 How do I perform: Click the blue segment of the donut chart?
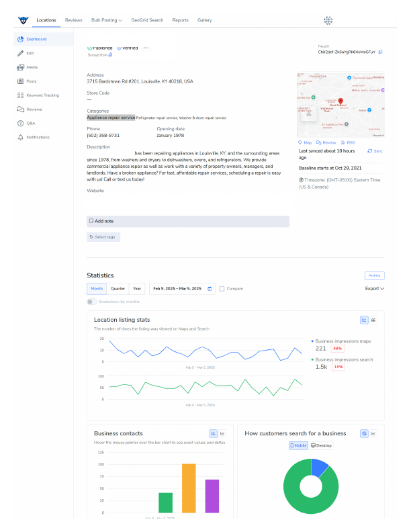click(x=319, y=467)
